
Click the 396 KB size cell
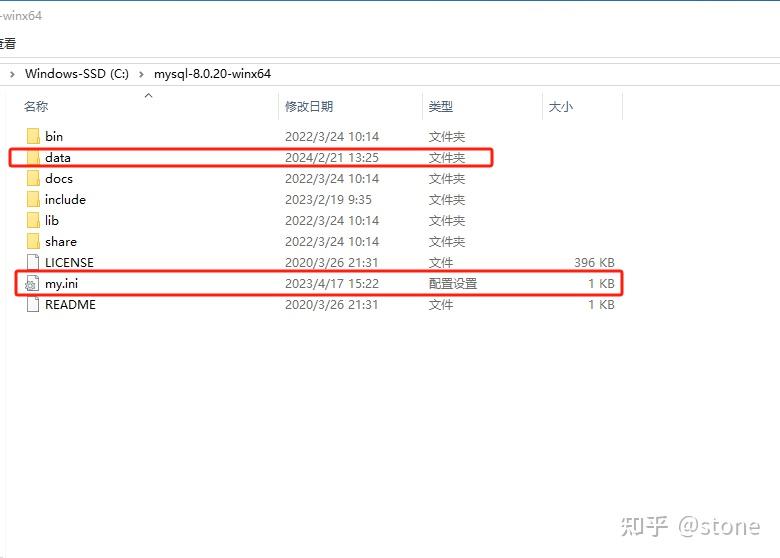coord(594,263)
